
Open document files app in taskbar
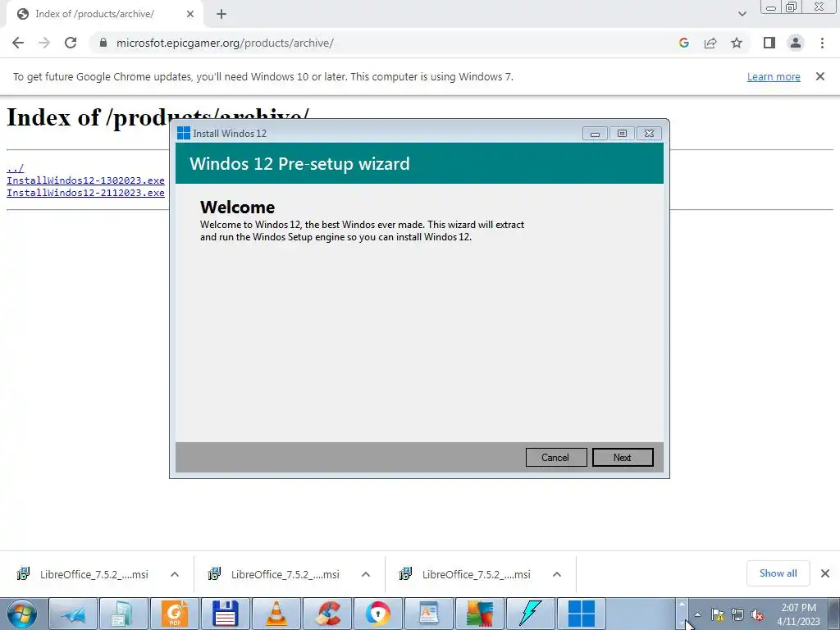click(124, 614)
